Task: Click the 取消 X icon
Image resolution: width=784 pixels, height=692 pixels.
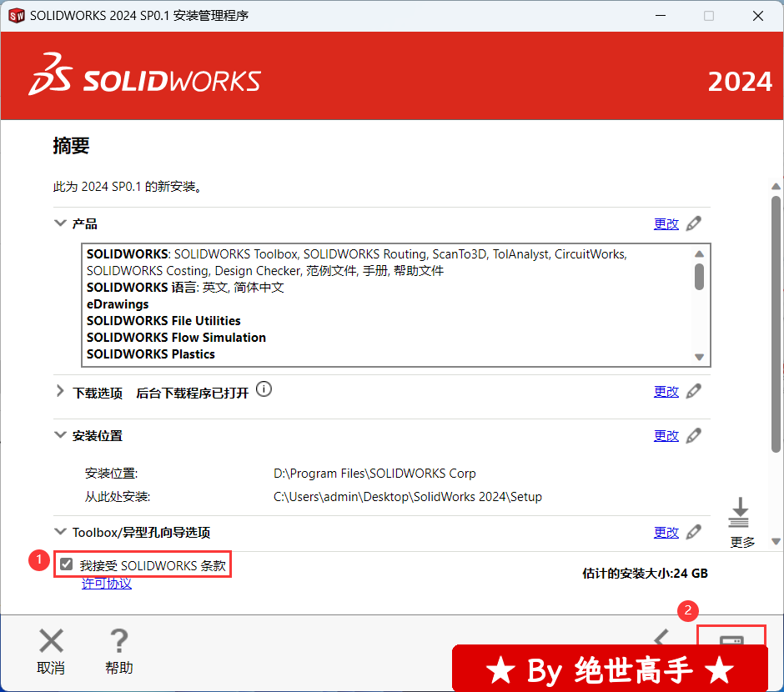Action: pos(51,640)
